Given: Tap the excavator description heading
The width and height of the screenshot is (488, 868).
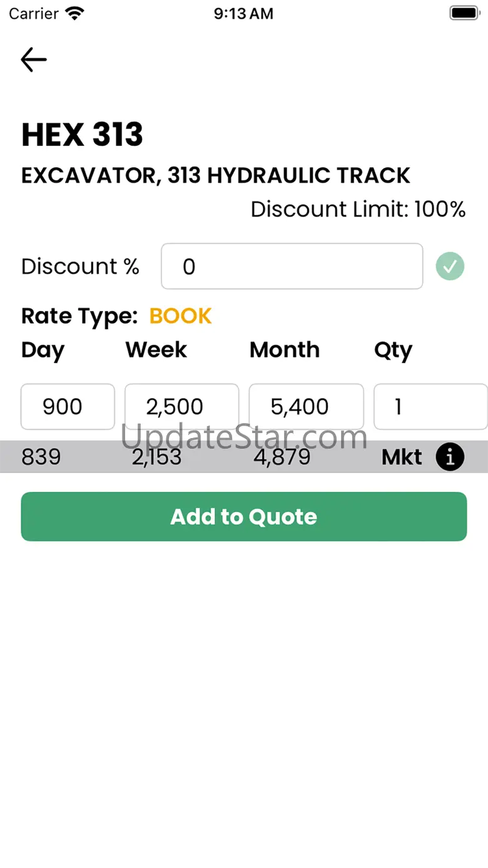Looking at the screenshot, I should click(x=216, y=176).
